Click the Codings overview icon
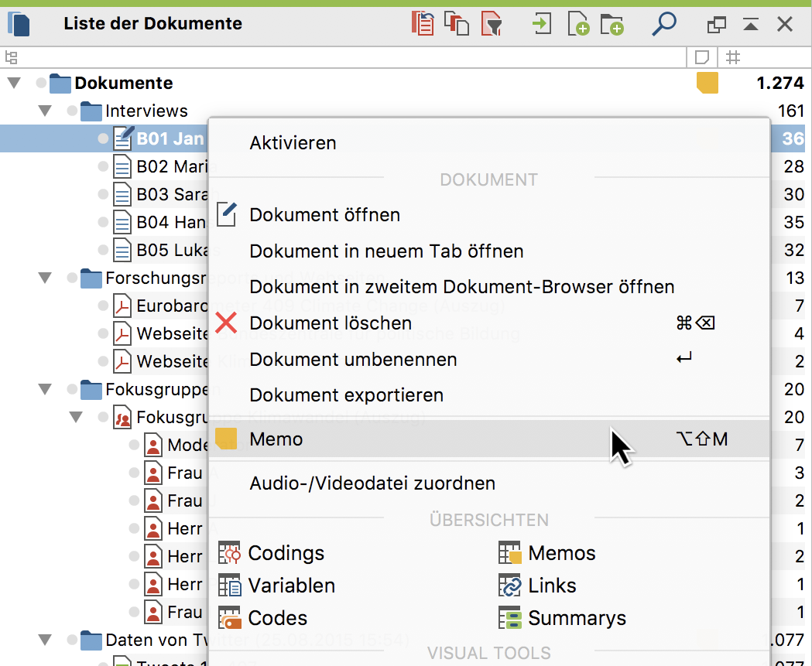This screenshot has height=666, width=812. 229,552
